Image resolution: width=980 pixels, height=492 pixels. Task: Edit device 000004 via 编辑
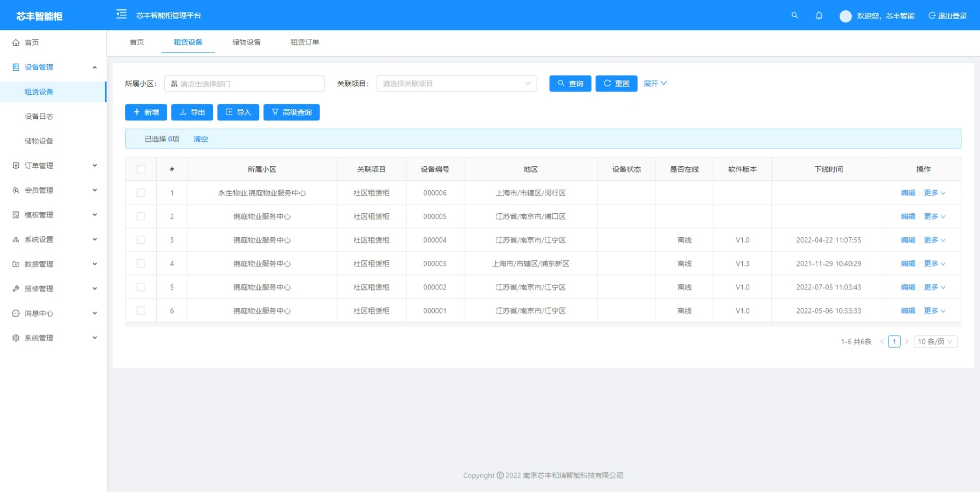click(x=908, y=240)
